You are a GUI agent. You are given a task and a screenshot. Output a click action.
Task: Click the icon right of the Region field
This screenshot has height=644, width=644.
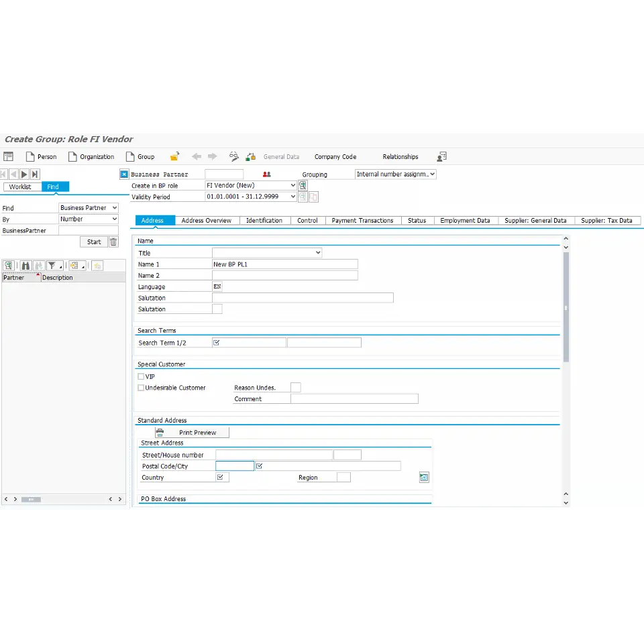tap(424, 477)
